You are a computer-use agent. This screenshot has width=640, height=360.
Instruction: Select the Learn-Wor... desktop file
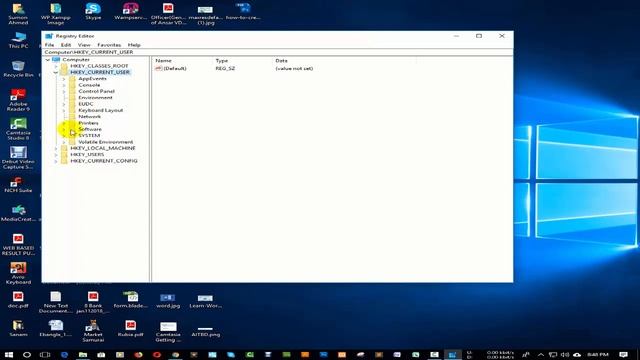coord(205,300)
